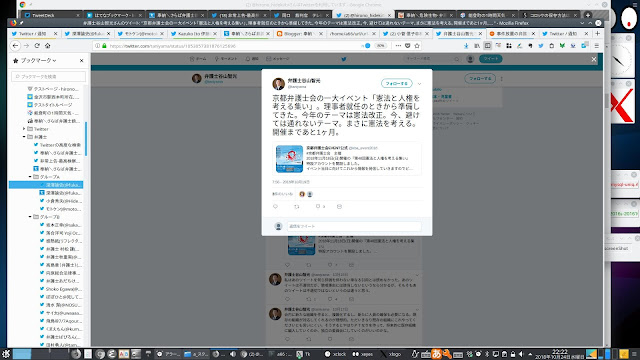Click the green extension icon in toolbar
The height and width of the screenshot is (360, 640).
(562, 46)
